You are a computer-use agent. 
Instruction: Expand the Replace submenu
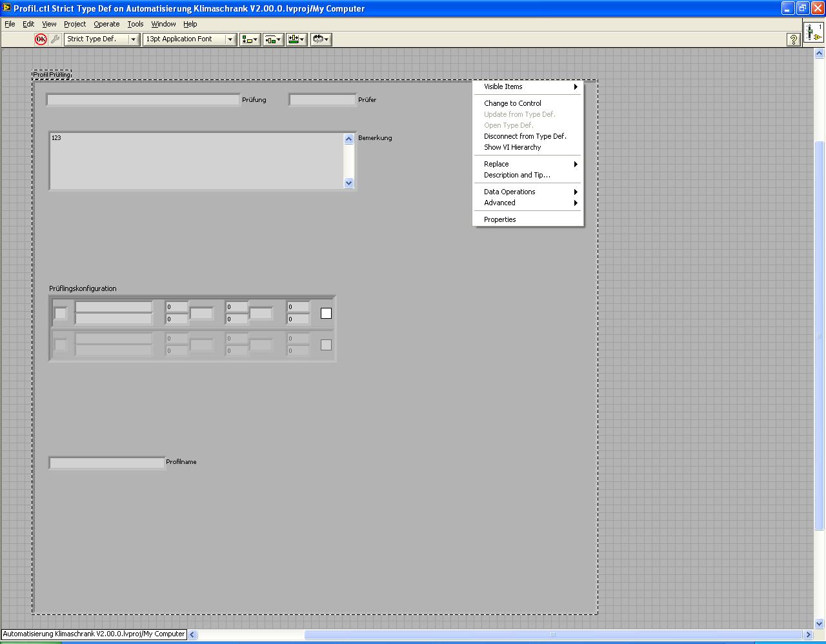pyautogui.click(x=529, y=164)
